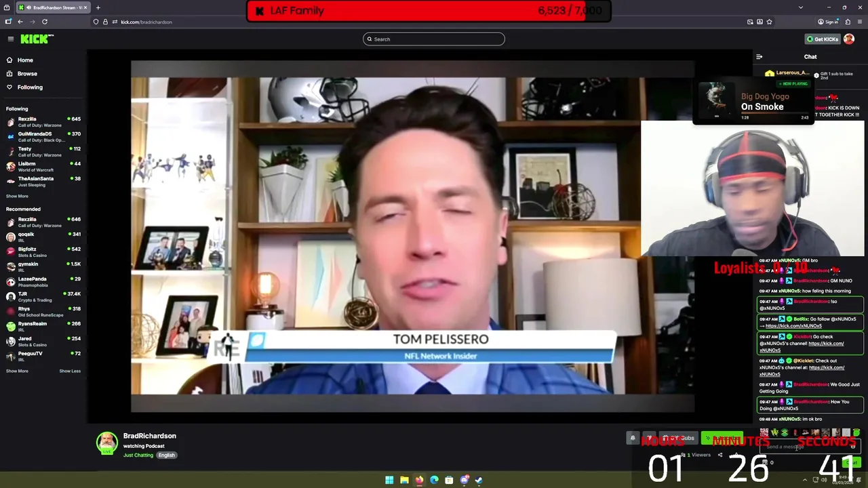
Task: Click the tracking protection shield icon
Action: point(96,22)
